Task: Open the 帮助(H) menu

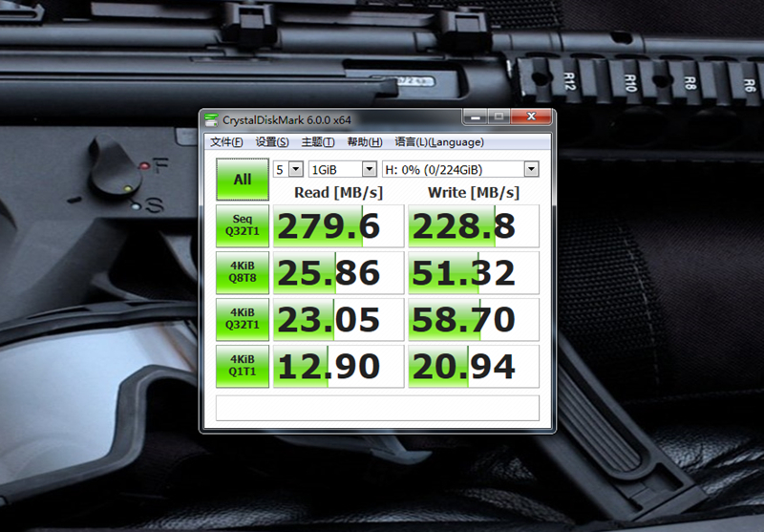Action: point(365,142)
